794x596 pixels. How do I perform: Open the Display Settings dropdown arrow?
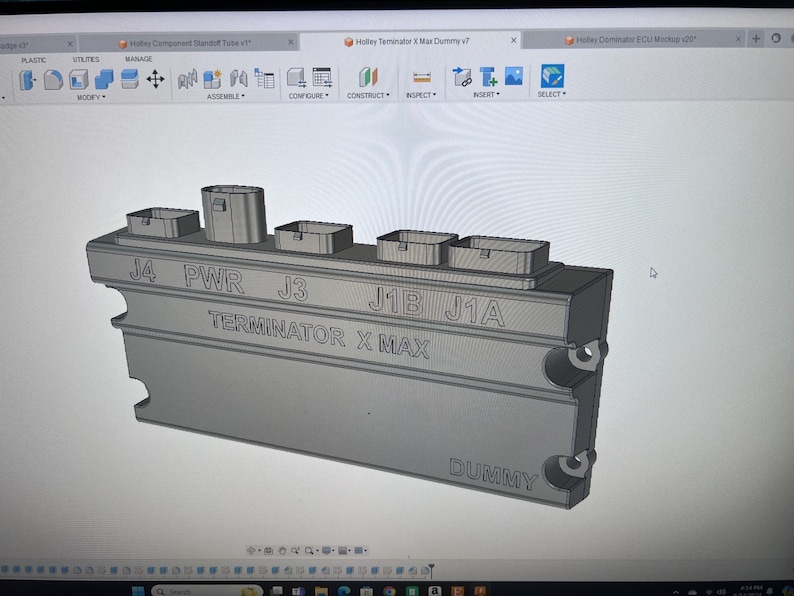pyautogui.click(x=334, y=551)
